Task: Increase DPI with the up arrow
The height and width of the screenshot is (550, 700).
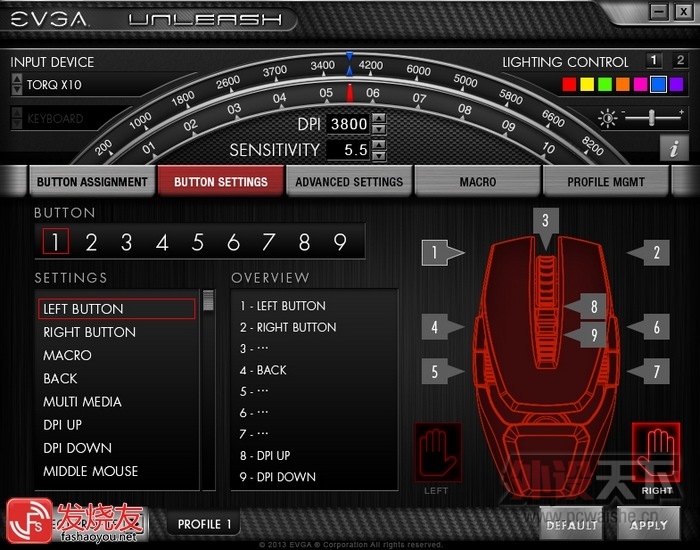Action: tap(379, 118)
